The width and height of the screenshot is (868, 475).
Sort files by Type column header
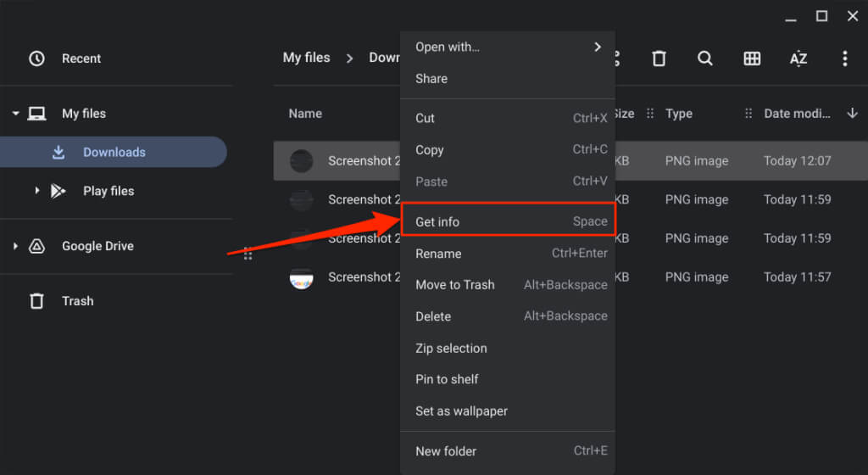679,114
